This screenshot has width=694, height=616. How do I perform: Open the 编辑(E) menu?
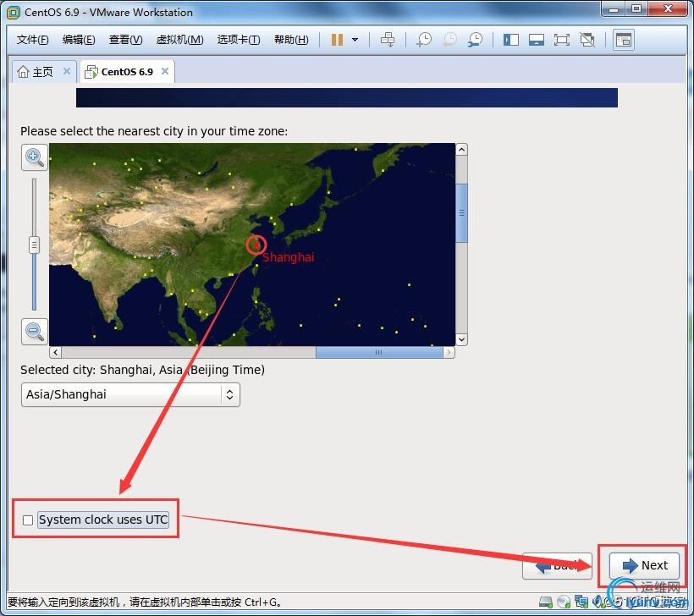(x=79, y=40)
